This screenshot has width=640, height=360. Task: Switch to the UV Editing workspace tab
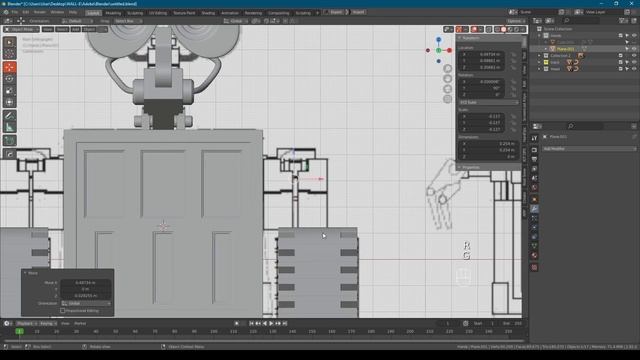click(x=158, y=13)
